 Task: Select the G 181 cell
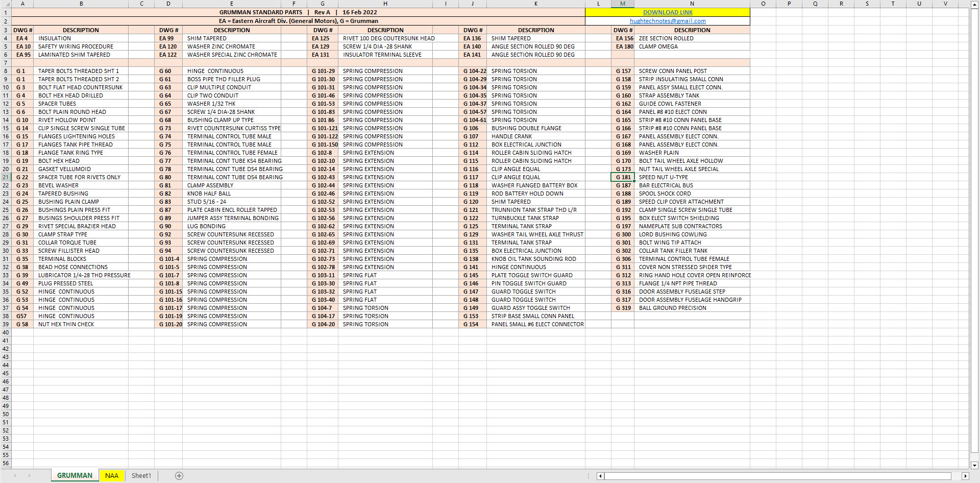623,177
